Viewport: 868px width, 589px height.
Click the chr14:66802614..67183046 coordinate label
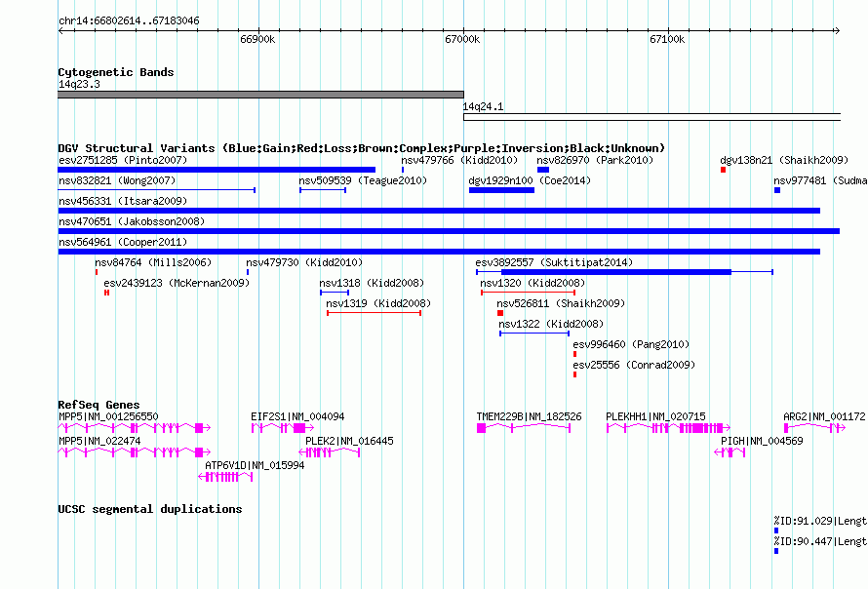pos(129,20)
